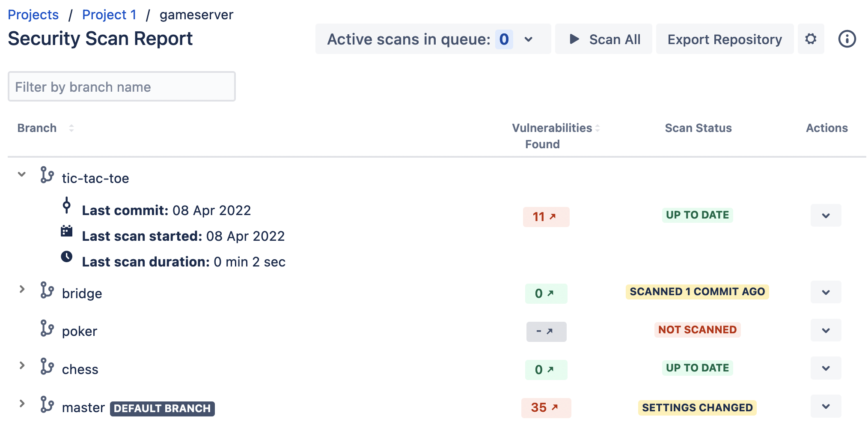The width and height of the screenshot is (868, 431).
Task: Expand the bridge branch row
Action: (x=22, y=290)
